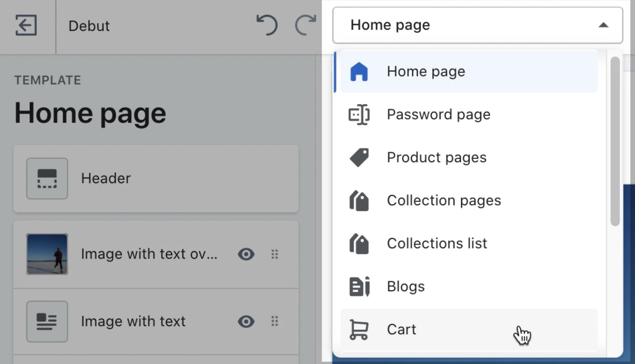This screenshot has width=635, height=364.
Task: Switch to Collection pages template
Action: 444,201
